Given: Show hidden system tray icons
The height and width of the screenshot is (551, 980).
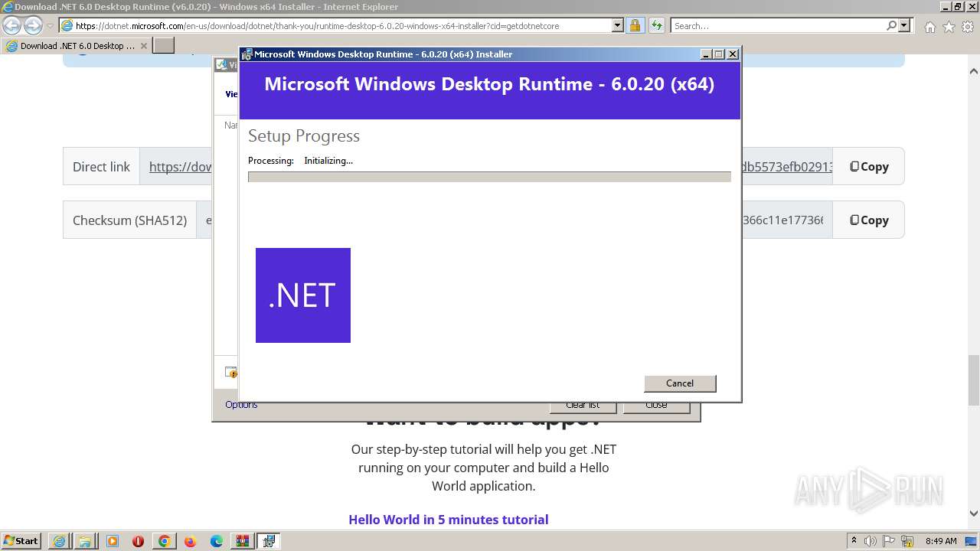Looking at the screenshot, I should (854, 541).
